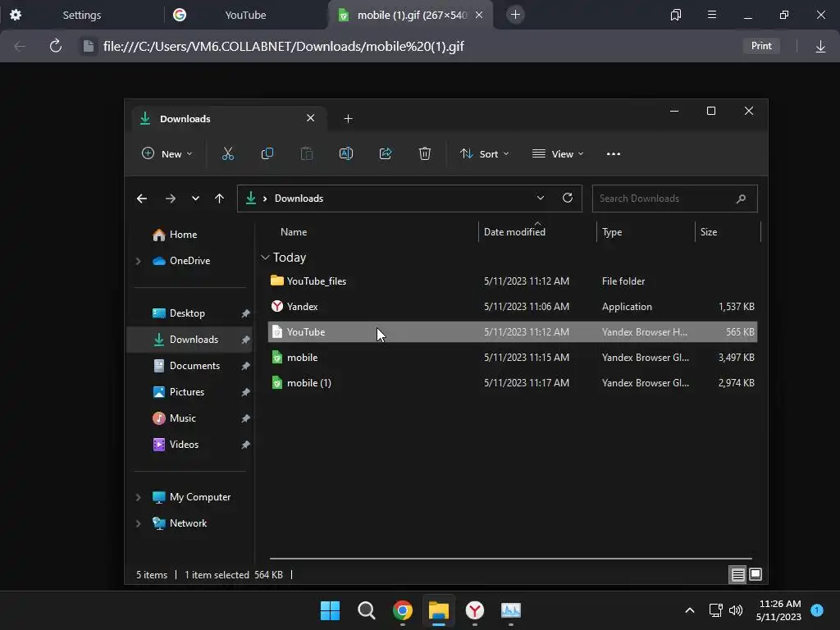Switch to the Settings browser tab

click(81, 15)
